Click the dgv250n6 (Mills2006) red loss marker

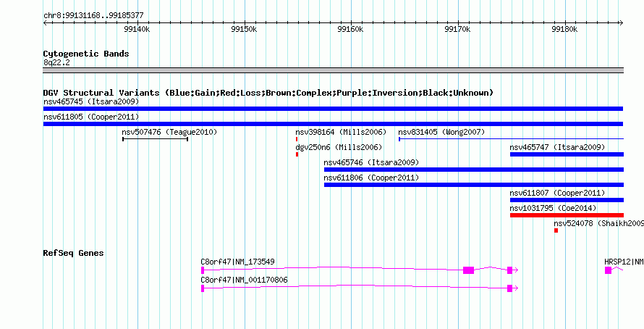click(297, 154)
